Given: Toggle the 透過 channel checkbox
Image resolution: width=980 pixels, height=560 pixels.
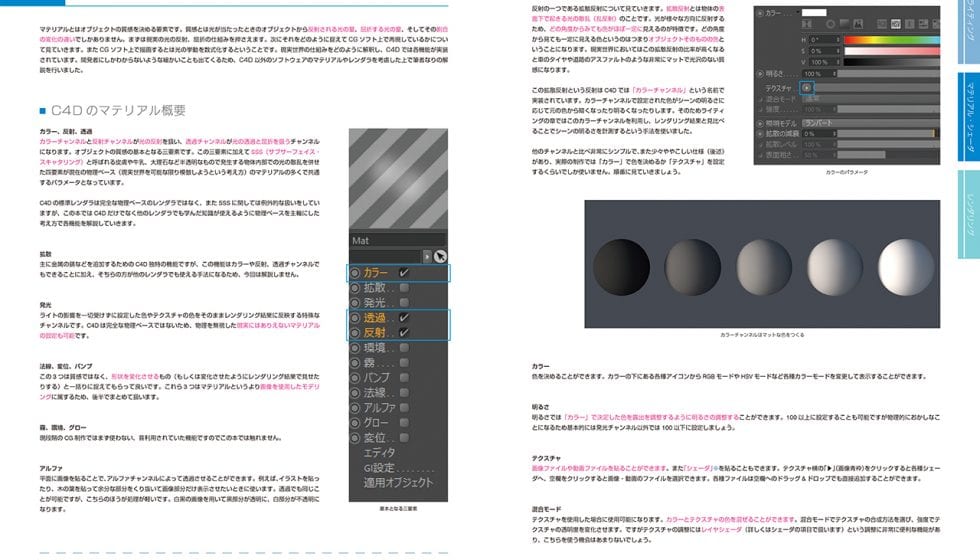Looking at the screenshot, I should (x=404, y=318).
